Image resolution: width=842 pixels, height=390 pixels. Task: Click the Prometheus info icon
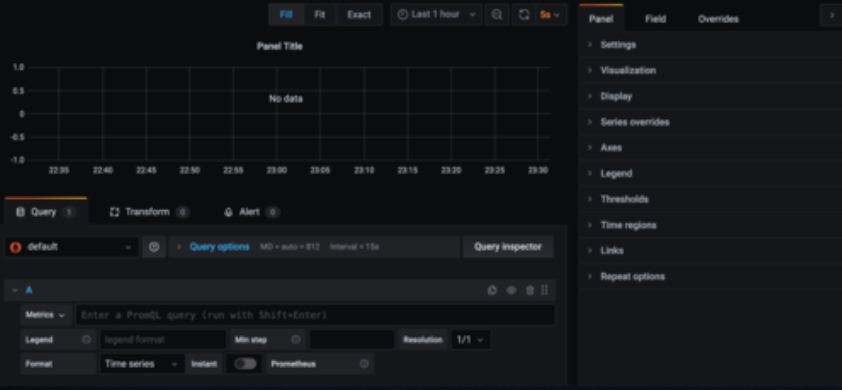(364, 364)
